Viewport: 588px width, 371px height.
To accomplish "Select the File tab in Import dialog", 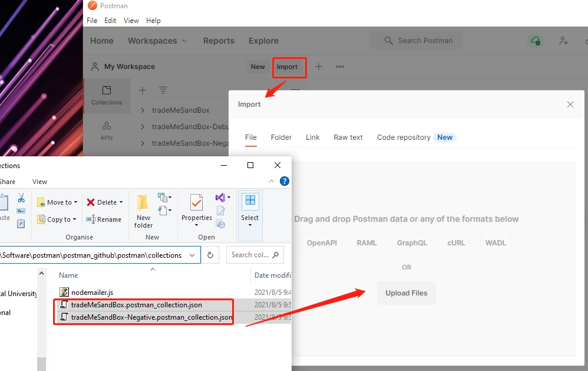I will [x=251, y=137].
